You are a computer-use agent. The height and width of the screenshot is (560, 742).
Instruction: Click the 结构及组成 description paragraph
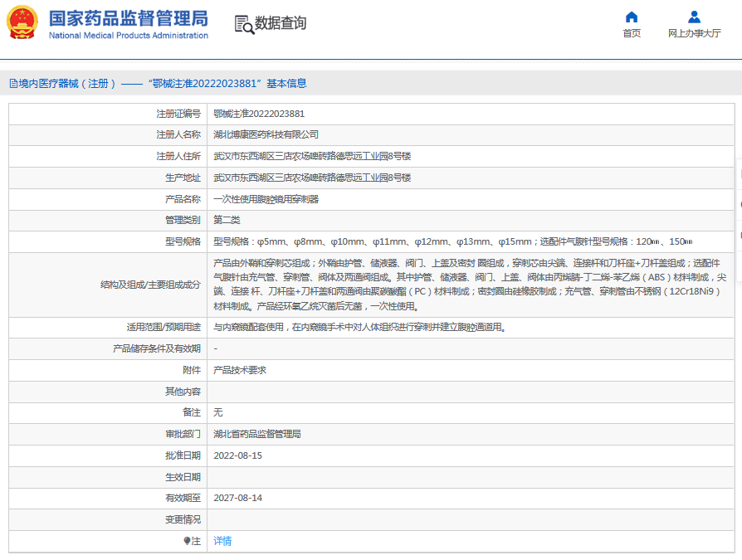[470, 285]
